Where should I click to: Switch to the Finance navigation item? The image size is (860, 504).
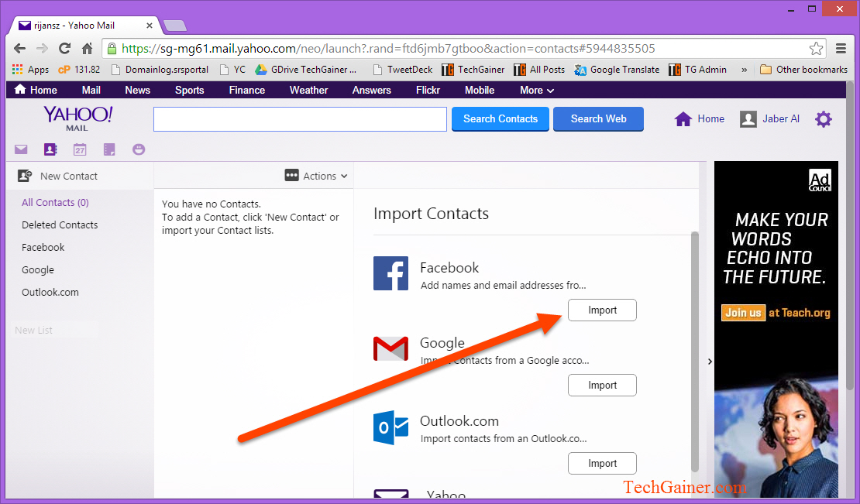(246, 90)
